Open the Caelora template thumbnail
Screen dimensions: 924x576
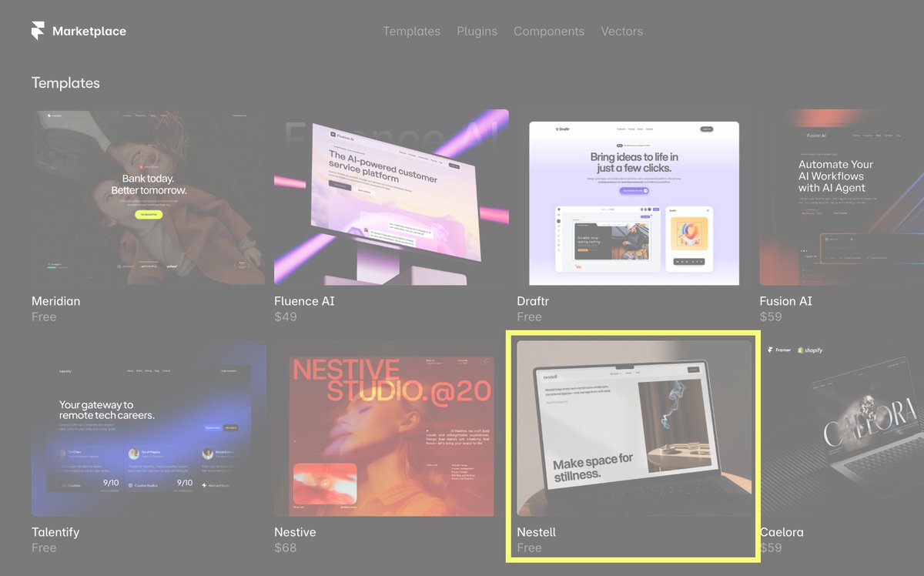[842, 428]
